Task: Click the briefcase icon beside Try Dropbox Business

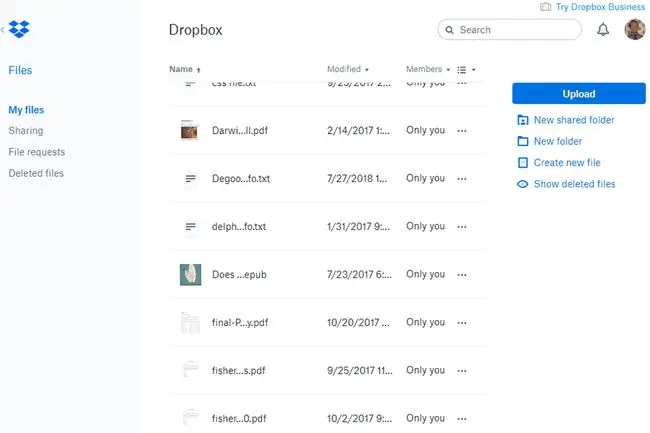Action: pyautogui.click(x=546, y=7)
